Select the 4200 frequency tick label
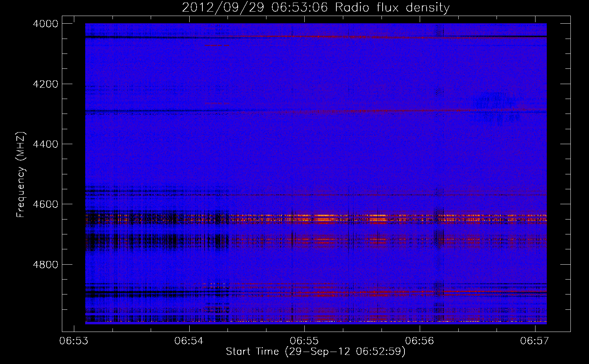This screenshot has height=364, width=589. (46, 84)
